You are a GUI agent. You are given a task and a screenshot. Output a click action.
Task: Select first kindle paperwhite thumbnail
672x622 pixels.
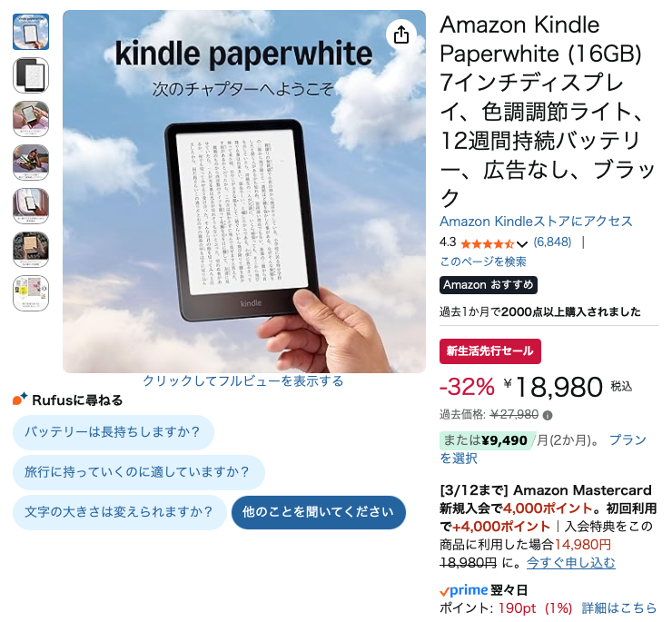31,32
